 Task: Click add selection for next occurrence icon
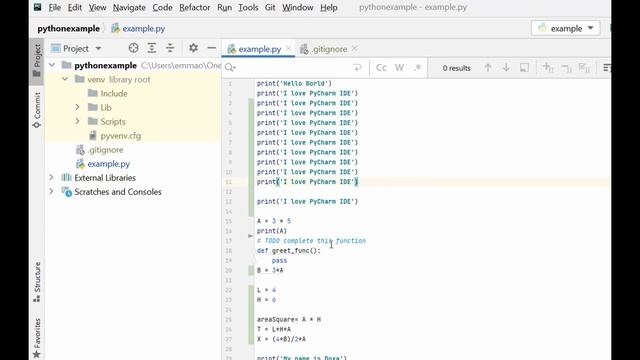tap(548, 68)
